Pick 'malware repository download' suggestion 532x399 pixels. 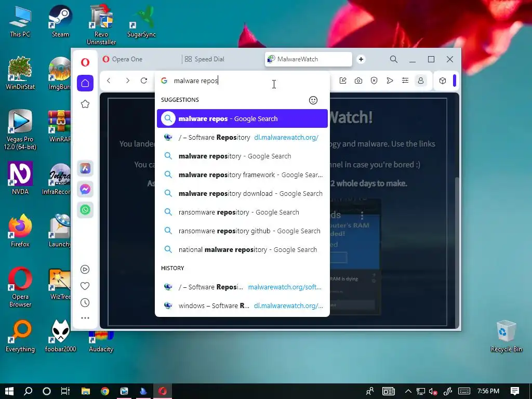click(x=242, y=193)
